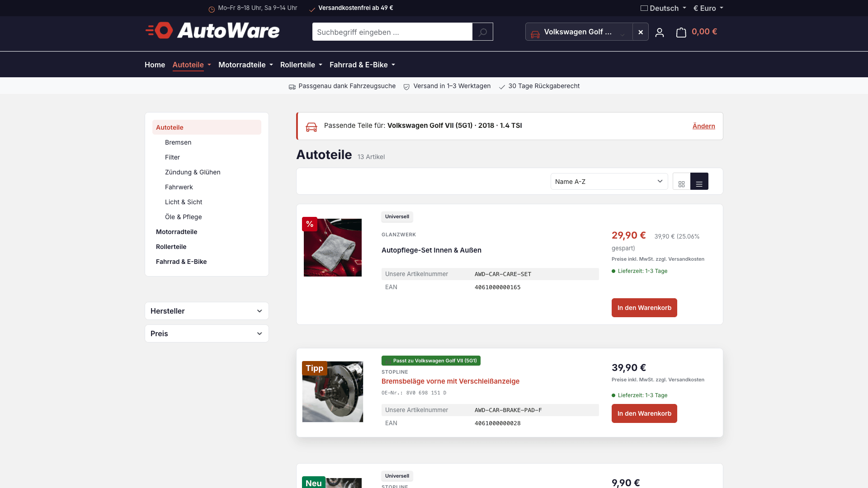This screenshot has height=488, width=868.
Task: Click the Tipp badge on brake pads
Action: tap(314, 368)
